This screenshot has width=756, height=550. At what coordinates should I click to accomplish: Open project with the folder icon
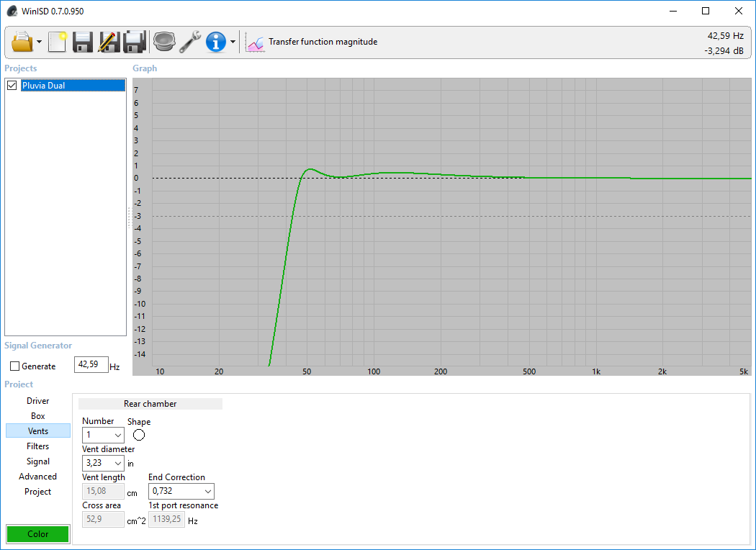[22, 42]
